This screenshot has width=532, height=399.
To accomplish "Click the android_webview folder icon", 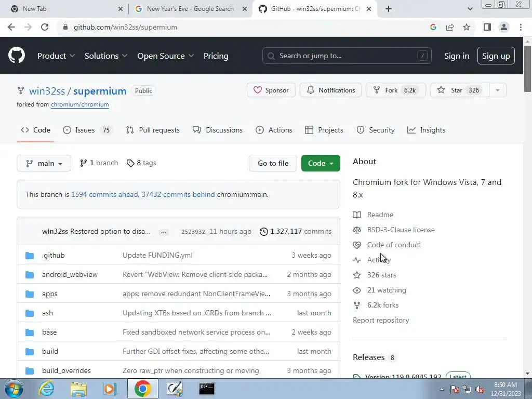I will point(30,274).
